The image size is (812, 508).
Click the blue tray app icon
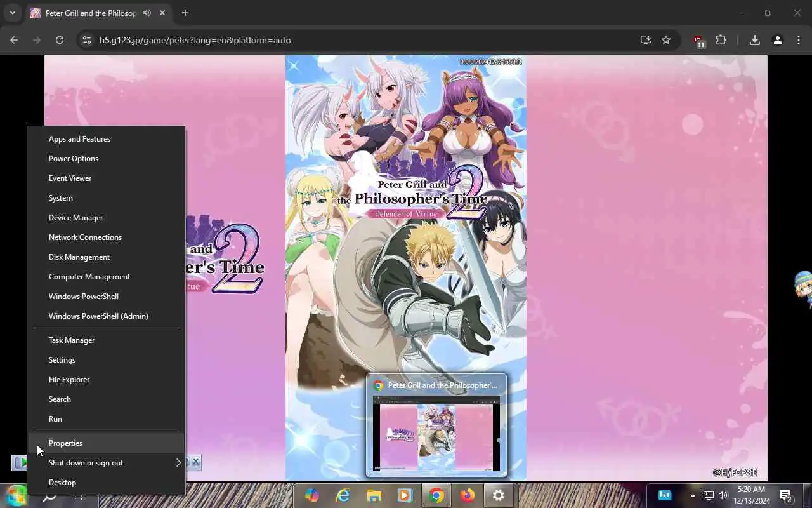(665, 495)
